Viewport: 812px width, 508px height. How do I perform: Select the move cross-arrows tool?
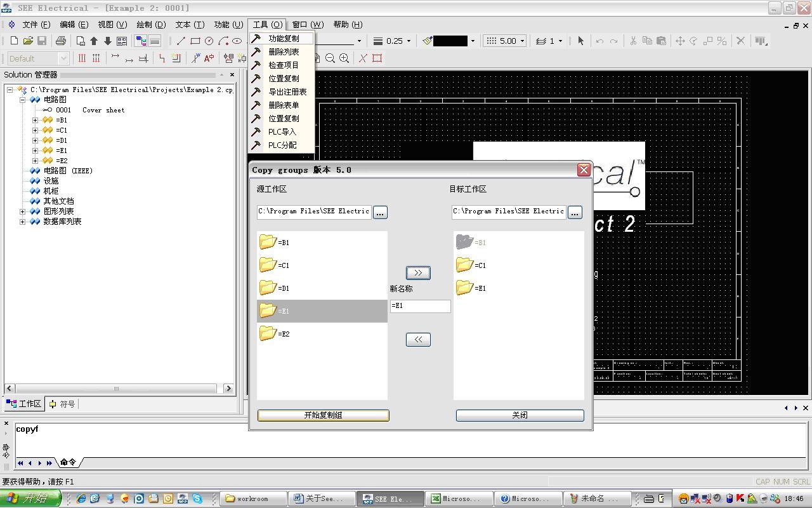[680, 41]
